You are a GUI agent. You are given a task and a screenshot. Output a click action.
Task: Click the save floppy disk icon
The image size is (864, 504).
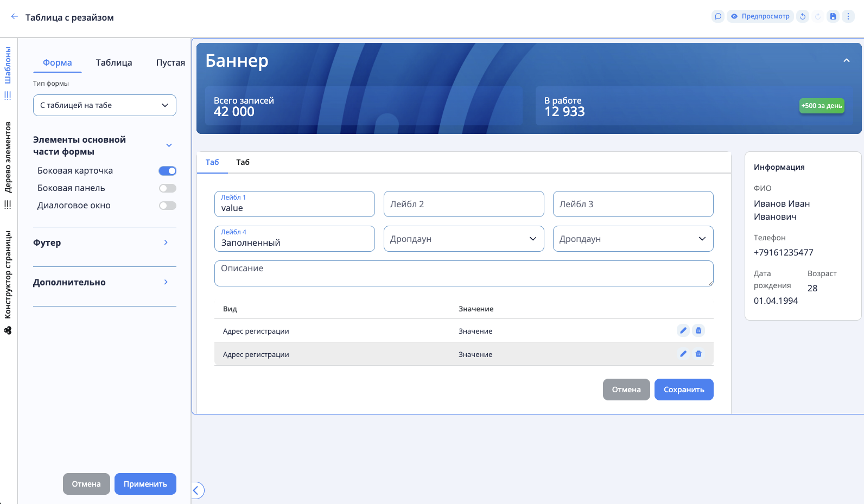pos(833,16)
